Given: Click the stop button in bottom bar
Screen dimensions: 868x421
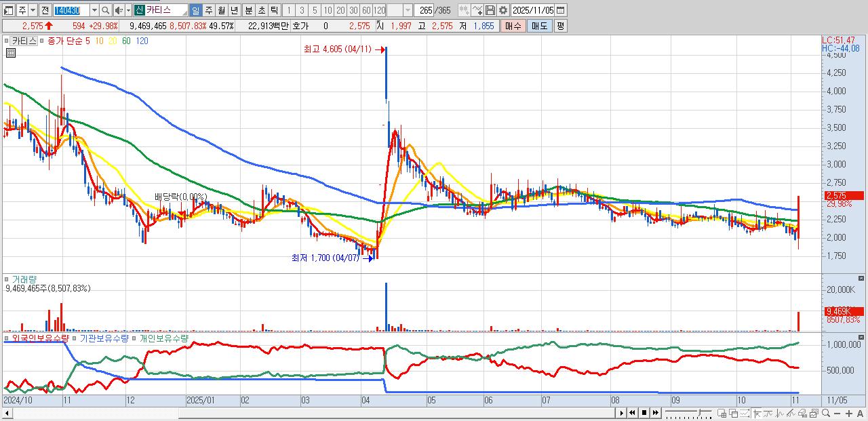Looking at the screenshot, I should click(644, 413).
